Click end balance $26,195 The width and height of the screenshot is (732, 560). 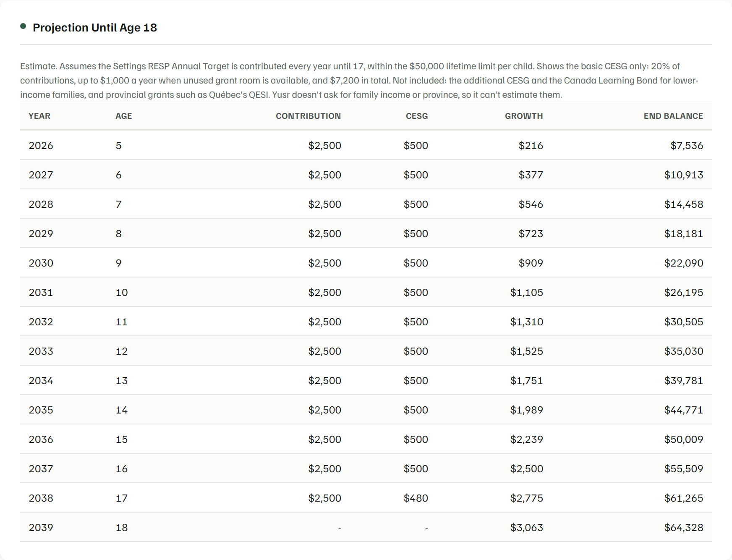[684, 293]
